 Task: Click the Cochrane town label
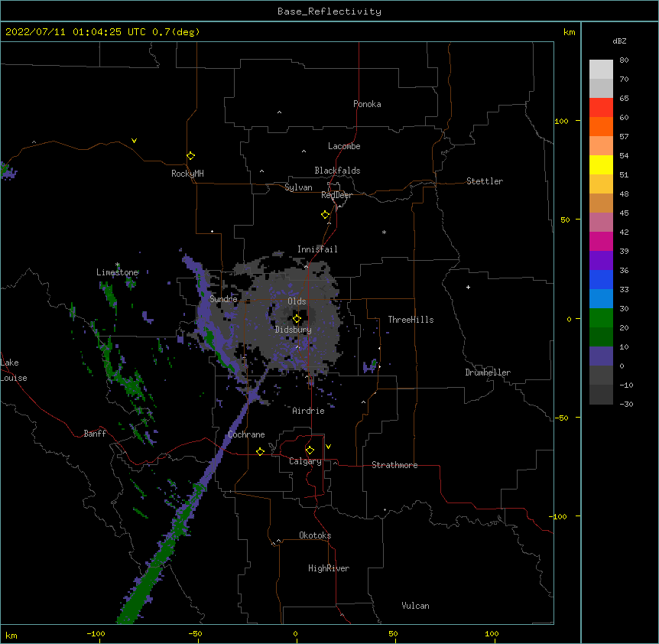(x=246, y=434)
